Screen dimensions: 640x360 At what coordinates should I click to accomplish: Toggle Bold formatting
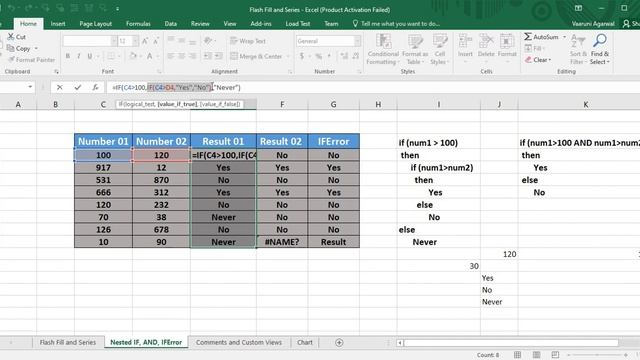[x=68, y=56]
